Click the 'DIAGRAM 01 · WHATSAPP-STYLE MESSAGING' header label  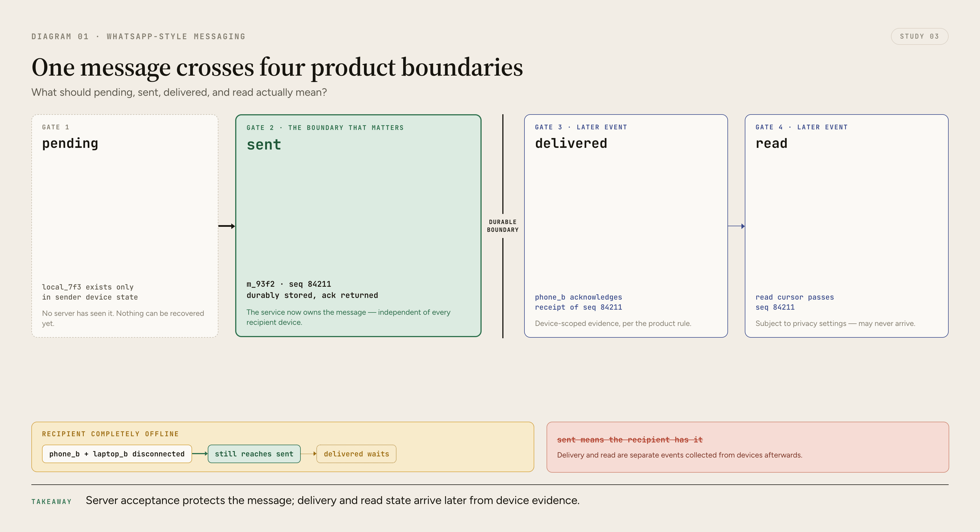tap(139, 36)
